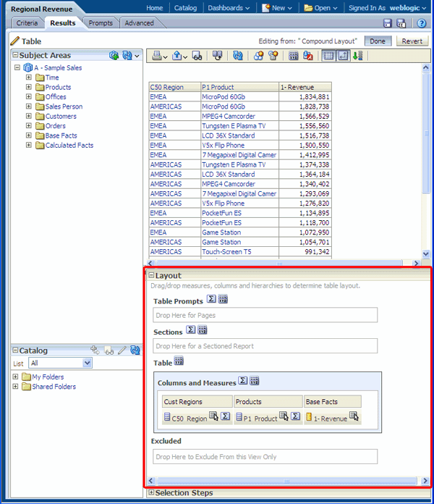Open the New menu
This screenshot has width=434, height=504.
point(277,8)
